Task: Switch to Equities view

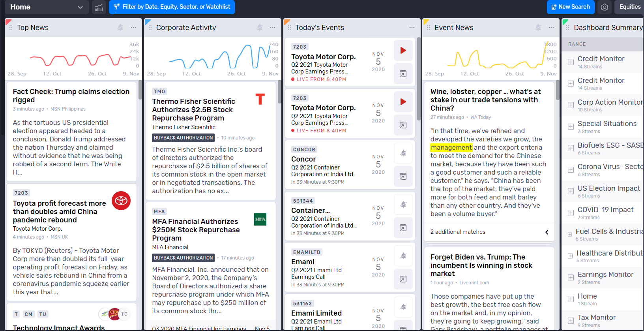Action: 629,7
